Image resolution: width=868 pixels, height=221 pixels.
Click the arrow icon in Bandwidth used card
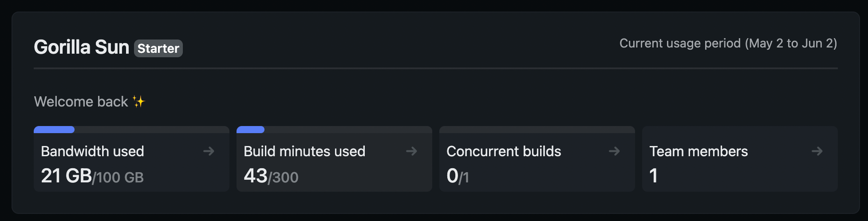pyautogui.click(x=209, y=151)
